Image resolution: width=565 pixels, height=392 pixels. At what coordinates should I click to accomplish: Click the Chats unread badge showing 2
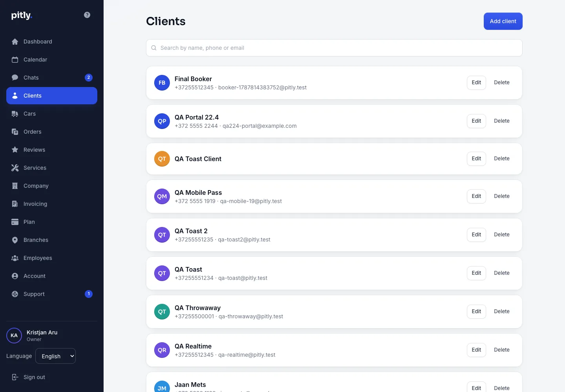[x=89, y=78]
